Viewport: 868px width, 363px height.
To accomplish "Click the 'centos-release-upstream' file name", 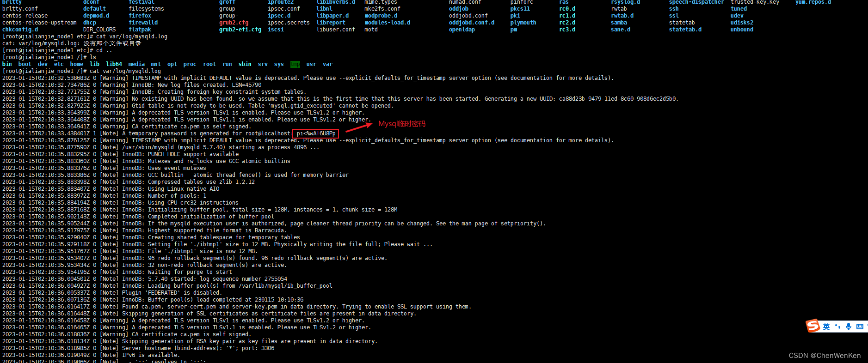I will [39, 23].
